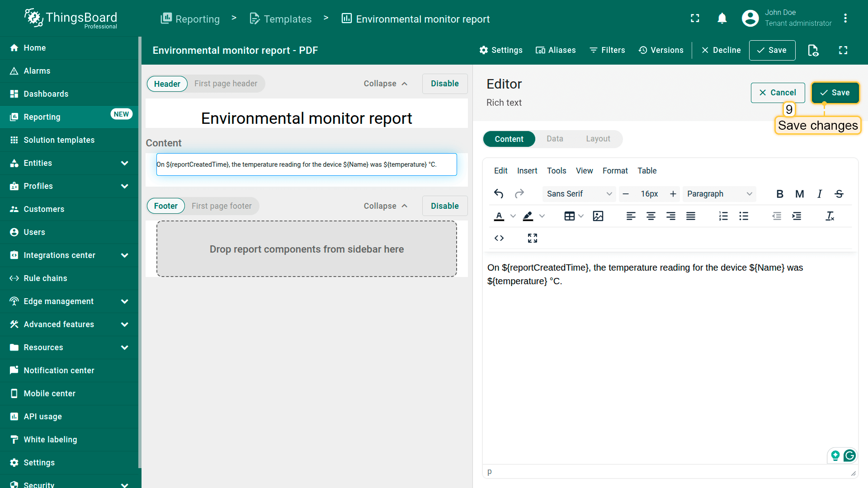Open the Paragraph format dropdown
Viewport: 868px width, 488px height.
tap(719, 194)
